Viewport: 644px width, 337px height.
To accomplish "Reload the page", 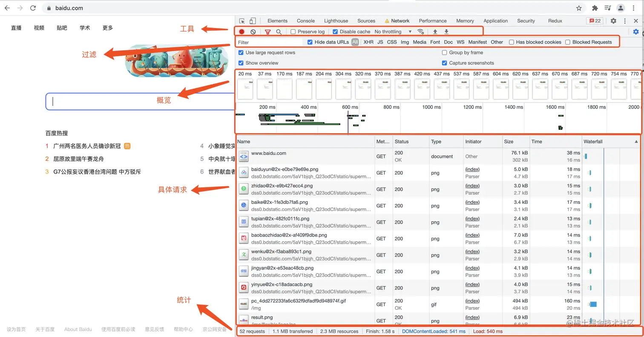I will click(x=33, y=8).
